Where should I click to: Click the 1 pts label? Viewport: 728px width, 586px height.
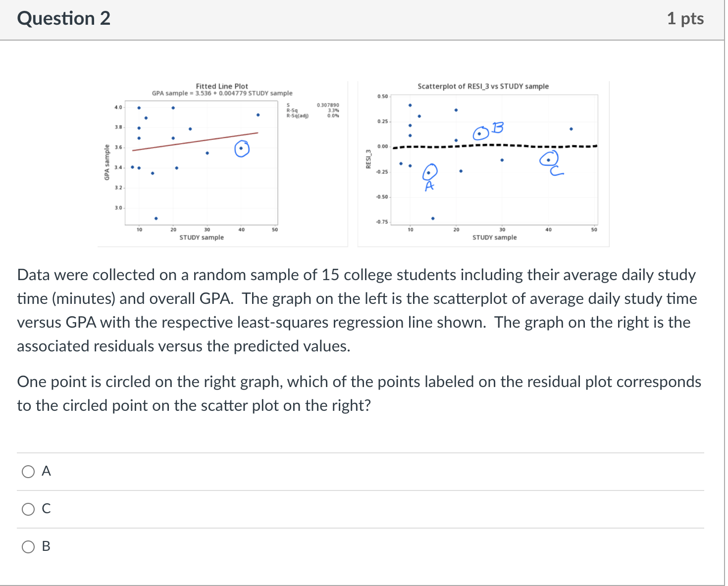[x=686, y=18]
